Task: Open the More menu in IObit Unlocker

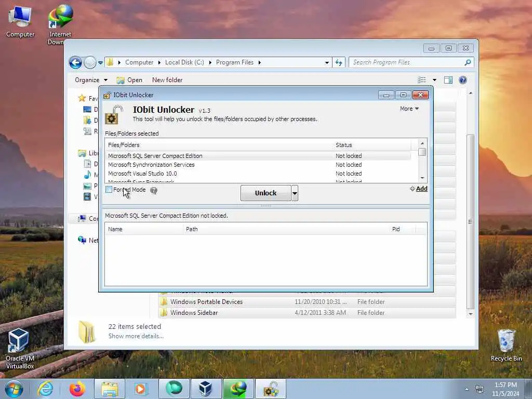Action: coord(409,109)
